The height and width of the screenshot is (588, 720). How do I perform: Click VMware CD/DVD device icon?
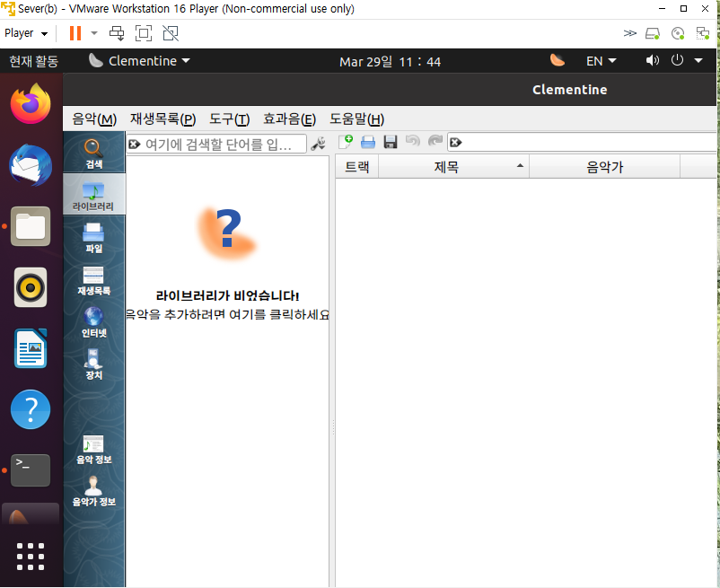point(677,33)
